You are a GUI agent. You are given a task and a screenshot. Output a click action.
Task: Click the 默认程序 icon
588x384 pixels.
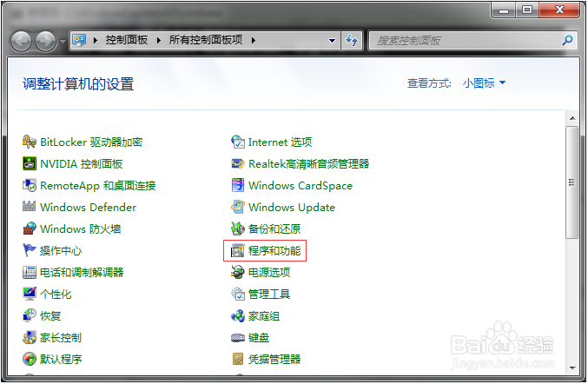30,360
